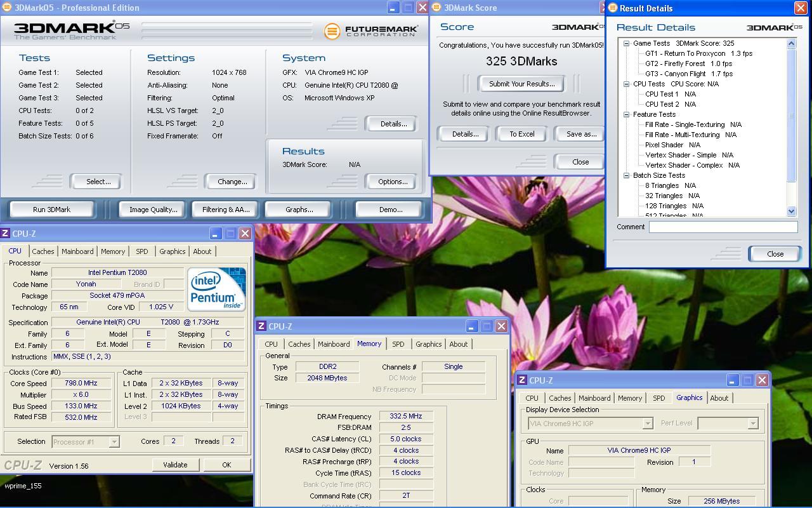Click the 3DMark05 main window title icon

7,8
